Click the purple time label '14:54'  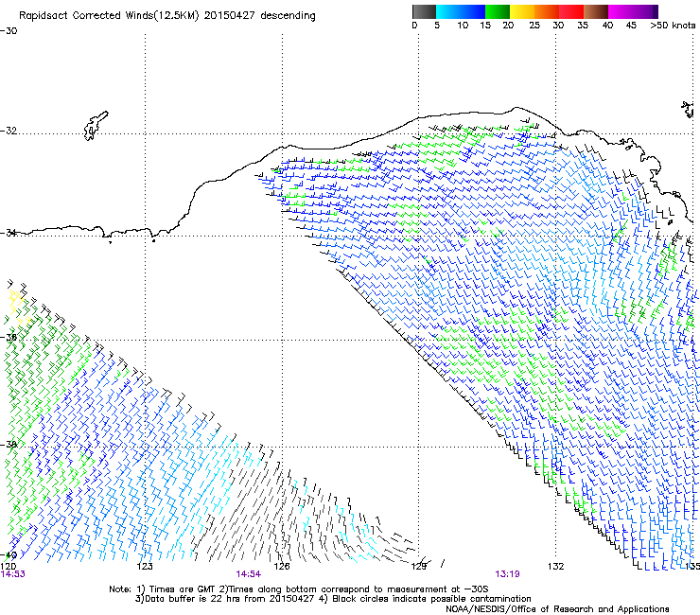coord(248,574)
